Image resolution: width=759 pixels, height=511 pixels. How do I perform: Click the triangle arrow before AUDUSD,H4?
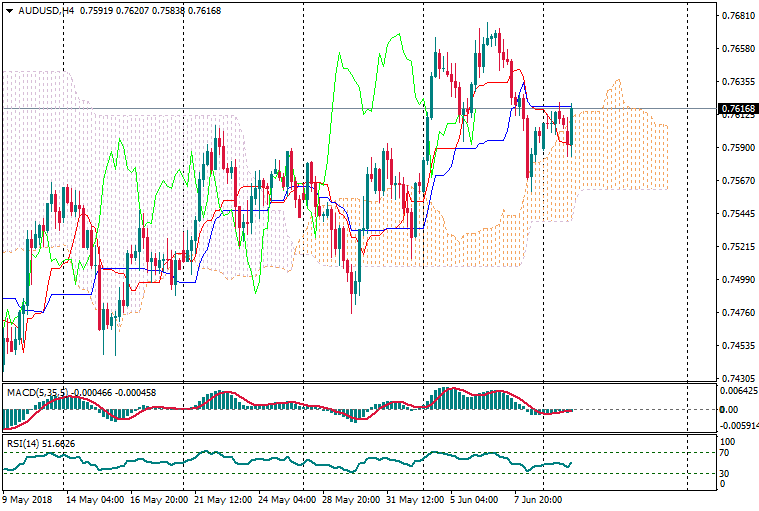click(x=7, y=10)
